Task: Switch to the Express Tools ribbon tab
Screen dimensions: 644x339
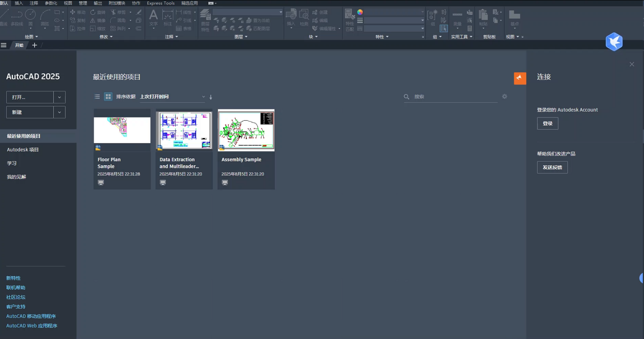Action: tap(160, 3)
